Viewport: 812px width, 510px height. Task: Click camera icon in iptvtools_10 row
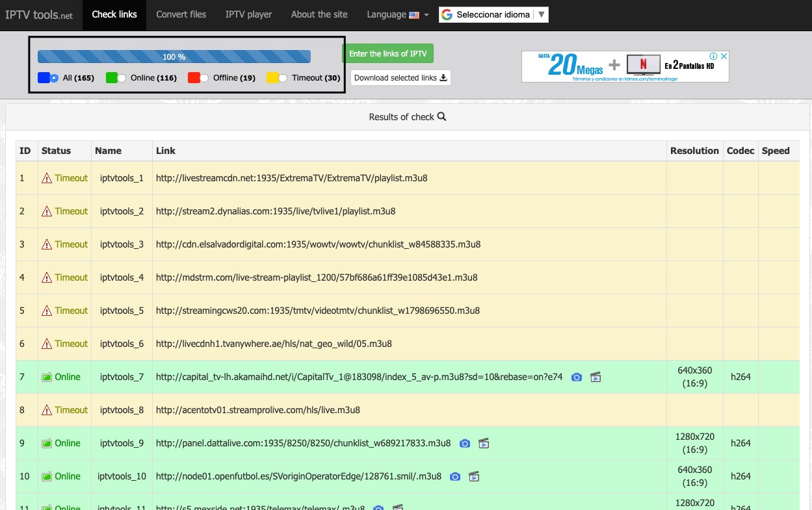pyautogui.click(x=455, y=477)
